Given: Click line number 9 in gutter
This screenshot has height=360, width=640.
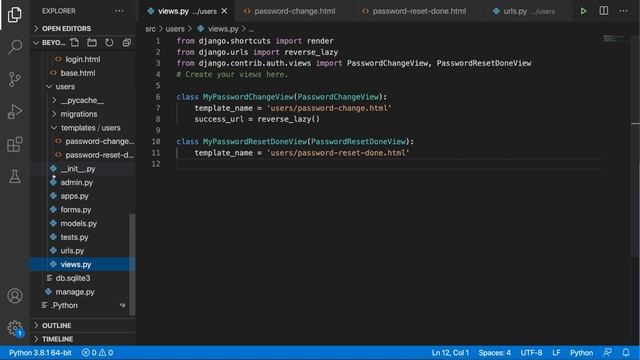Looking at the screenshot, I should point(158,130).
